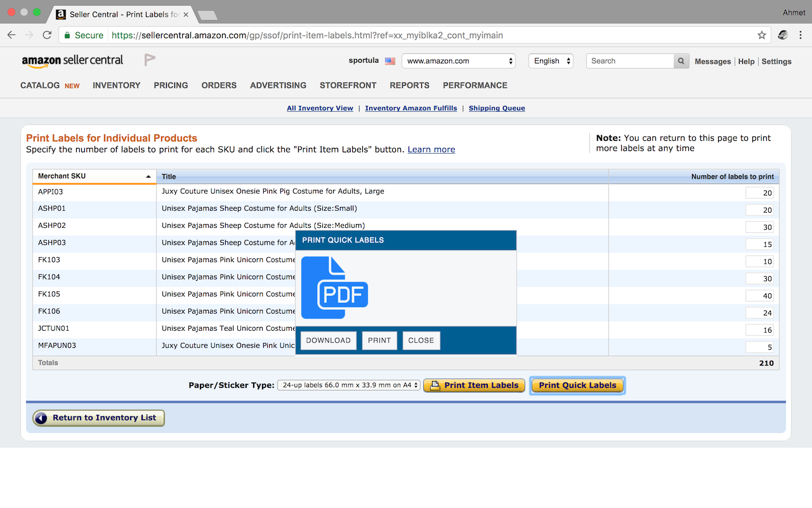This screenshot has height=508, width=812.
Task: Open the INVENTORY menu
Action: (x=117, y=85)
